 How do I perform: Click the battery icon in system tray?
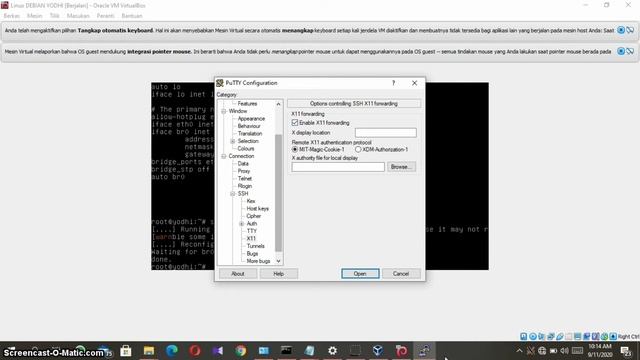click(553, 351)
